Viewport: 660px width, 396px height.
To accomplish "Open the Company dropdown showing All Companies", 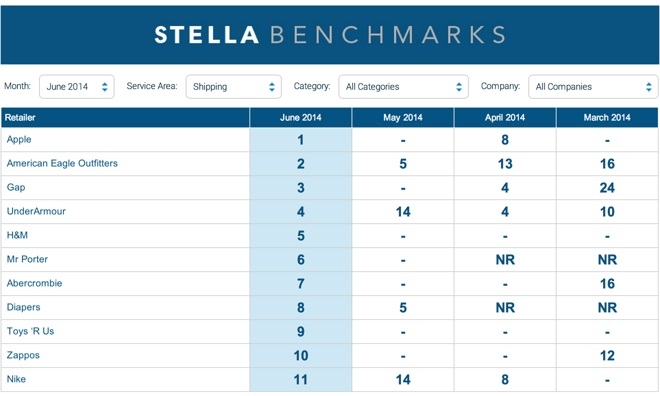I will pos(593,87).
